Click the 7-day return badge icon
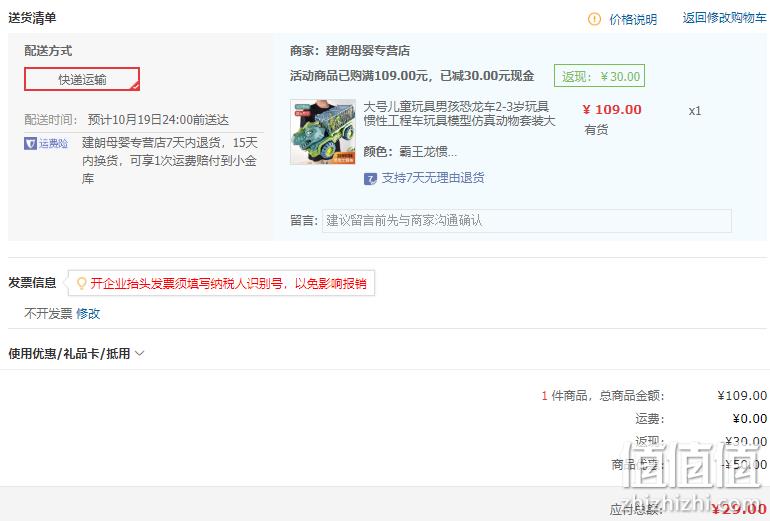770x521 pixels. (370, 179)
